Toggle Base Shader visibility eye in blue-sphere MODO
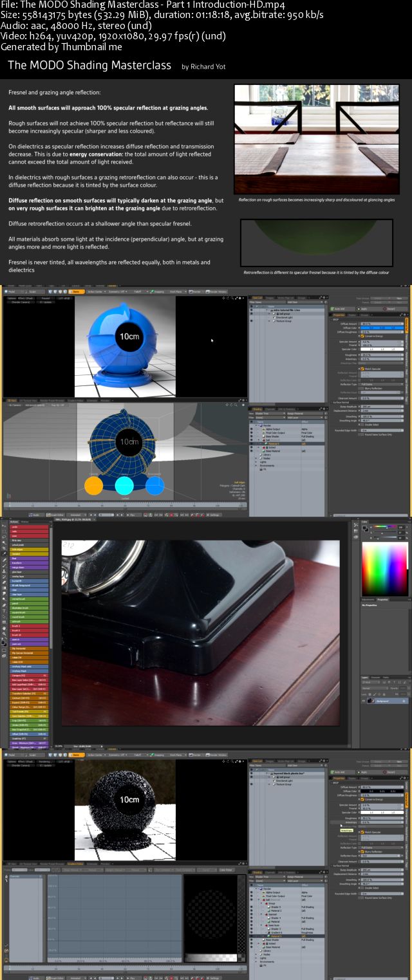 [251, 436]
